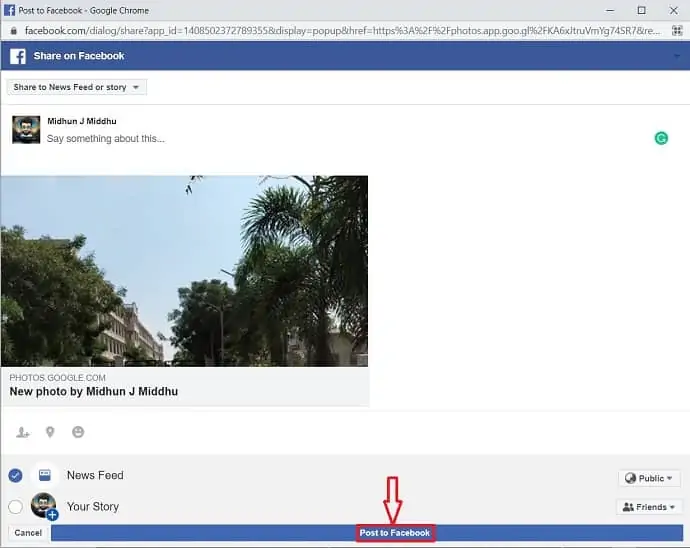Minimize the Chrome popup window

tap(609, 10)
